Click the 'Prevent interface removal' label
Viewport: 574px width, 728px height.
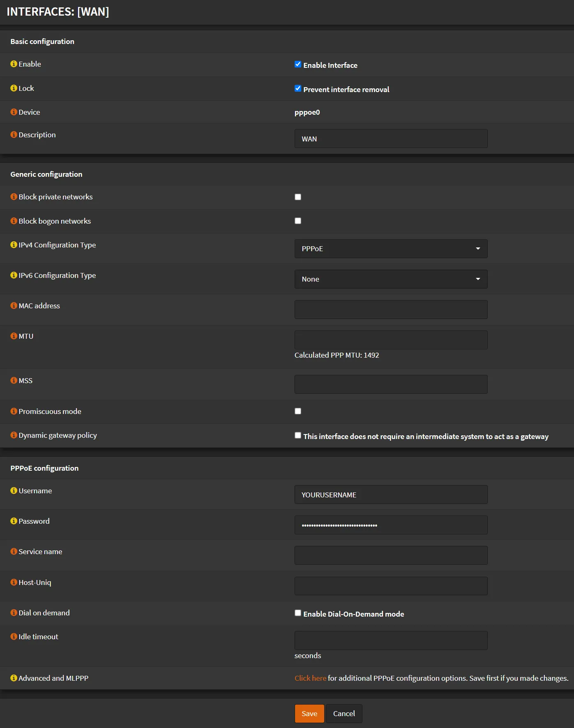[x=346, y=90]
